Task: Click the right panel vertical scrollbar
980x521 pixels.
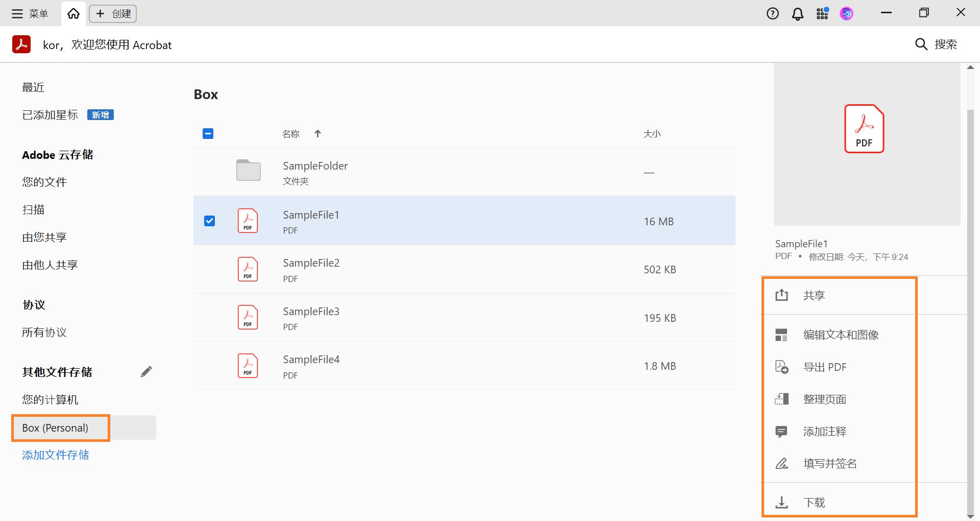Action: click(970, 306)
